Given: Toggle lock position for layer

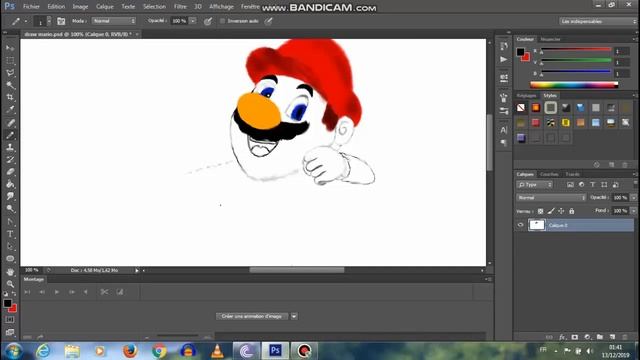Looking at the screenshot, I should pos(561,211).
